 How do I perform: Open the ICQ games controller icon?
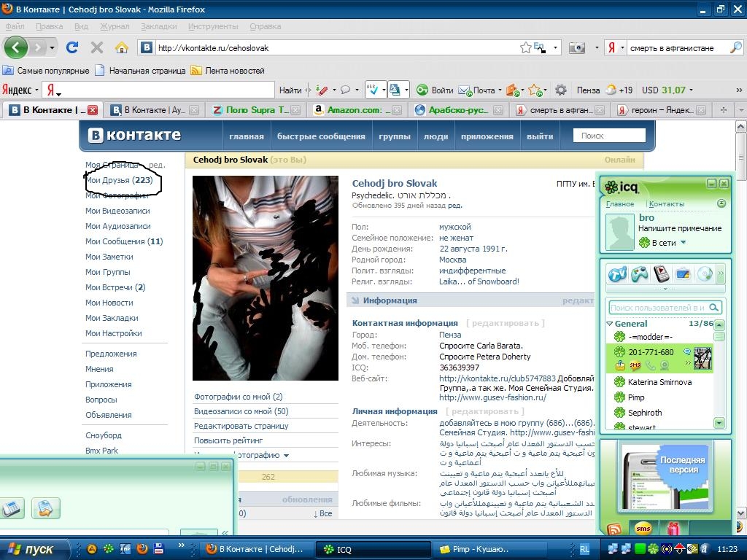pos(639,274)
